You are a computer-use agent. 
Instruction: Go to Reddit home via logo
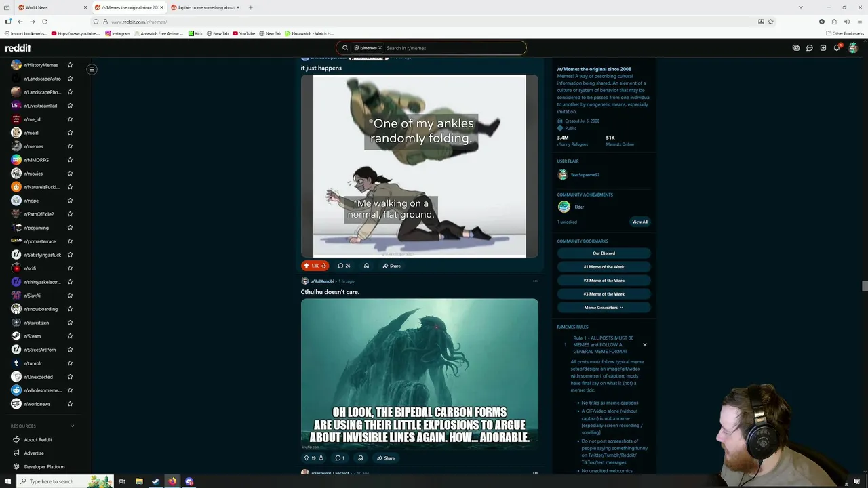coord(18,48)
